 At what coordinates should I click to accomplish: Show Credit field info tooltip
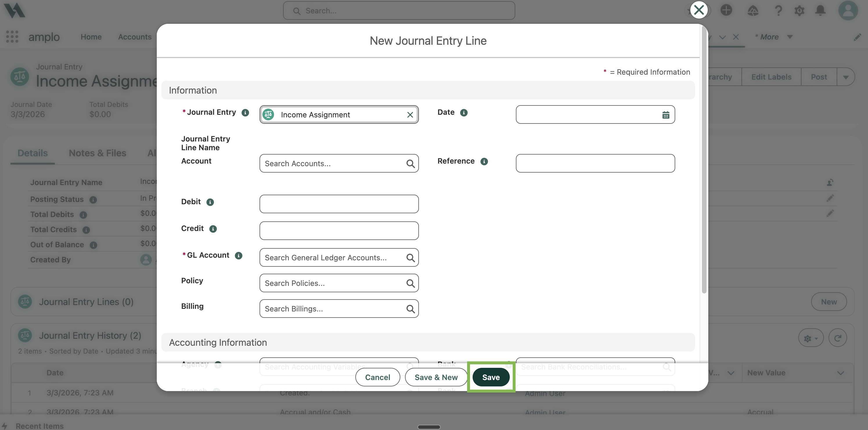click(213, 229)
